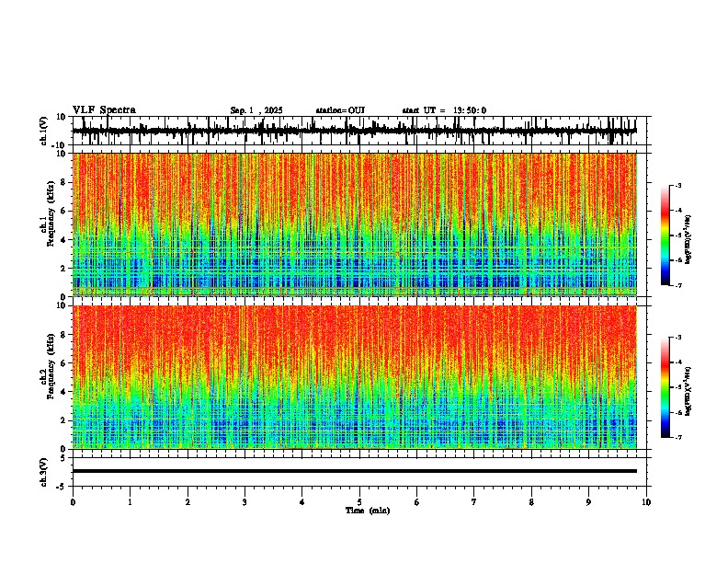
Task: Click the ch.2 spectrogram 8 kHz tick label
Action: [x=64, y=335]
